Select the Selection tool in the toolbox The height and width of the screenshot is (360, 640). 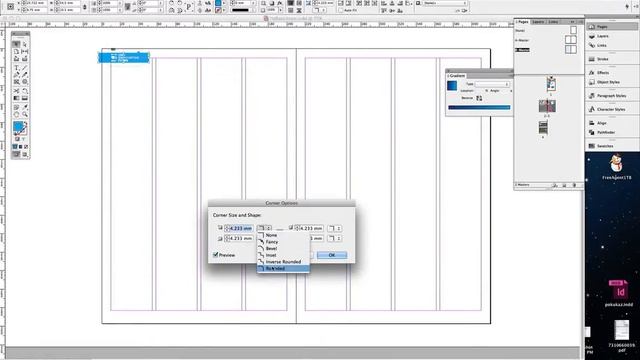click(x=16, y=44)
